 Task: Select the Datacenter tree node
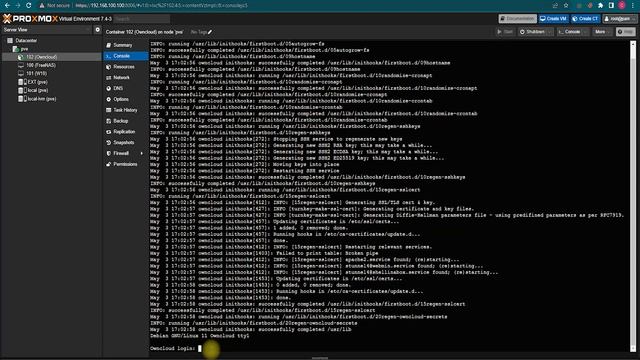[x=26, y=40]
